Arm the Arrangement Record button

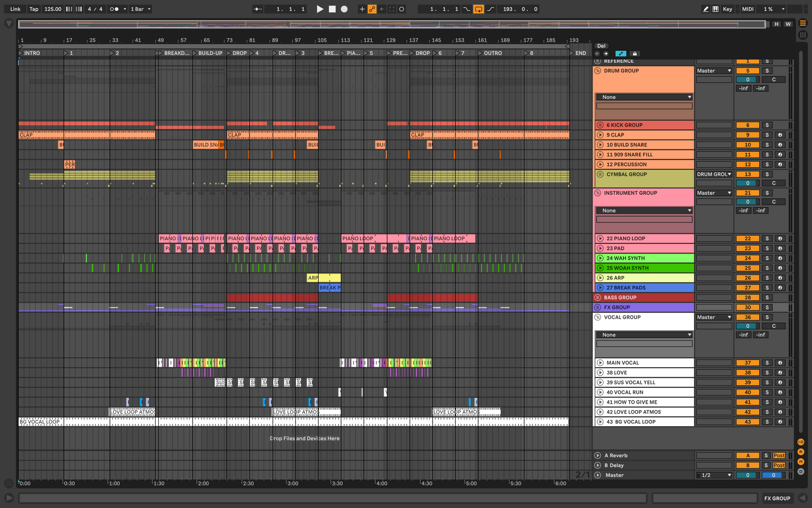pyautogui.click(x=344, y=9)
